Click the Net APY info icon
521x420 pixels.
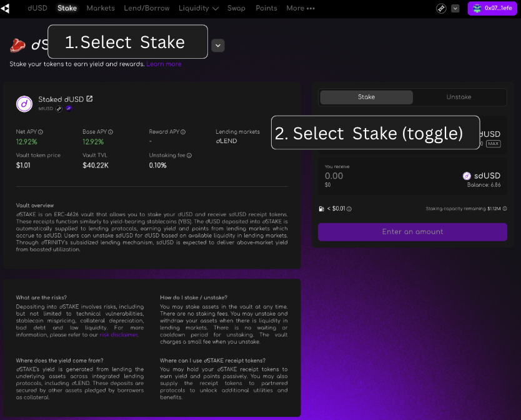click(x=41, y=132)
